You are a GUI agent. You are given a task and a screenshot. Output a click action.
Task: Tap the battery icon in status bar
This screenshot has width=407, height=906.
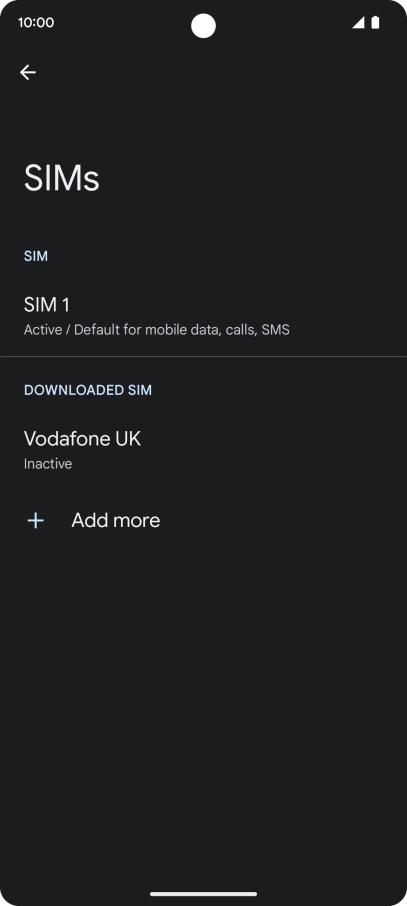coord(375,23)
